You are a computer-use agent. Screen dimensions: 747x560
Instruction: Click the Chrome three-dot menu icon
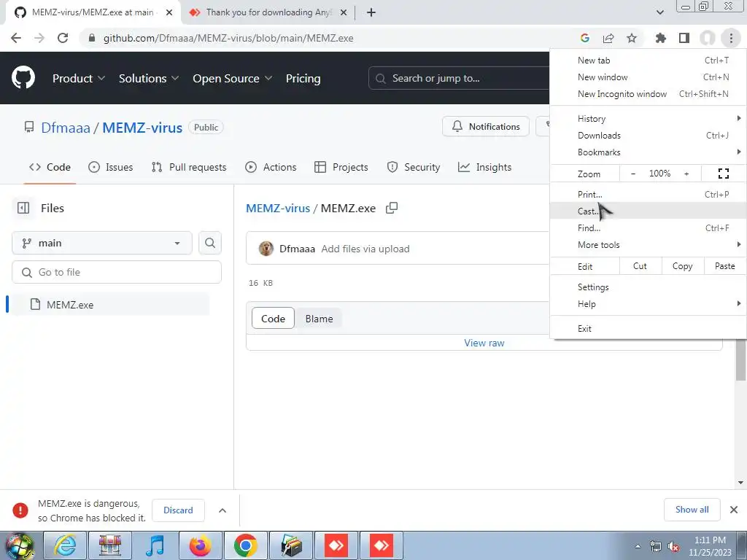[x=731, y=38]
